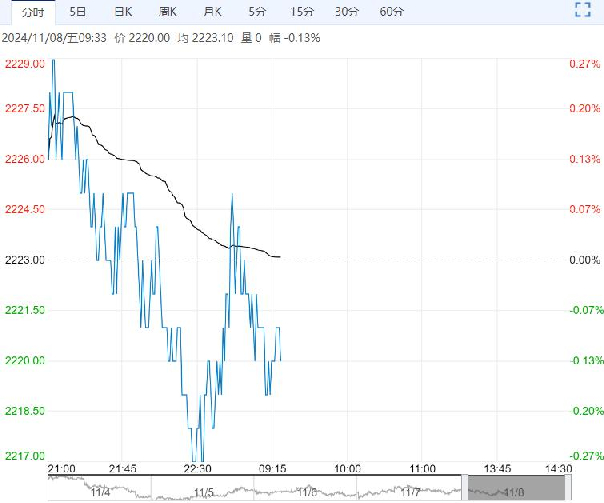
Task: Switch to the 月K monthly candlestick tab
Action: [212, 12]
